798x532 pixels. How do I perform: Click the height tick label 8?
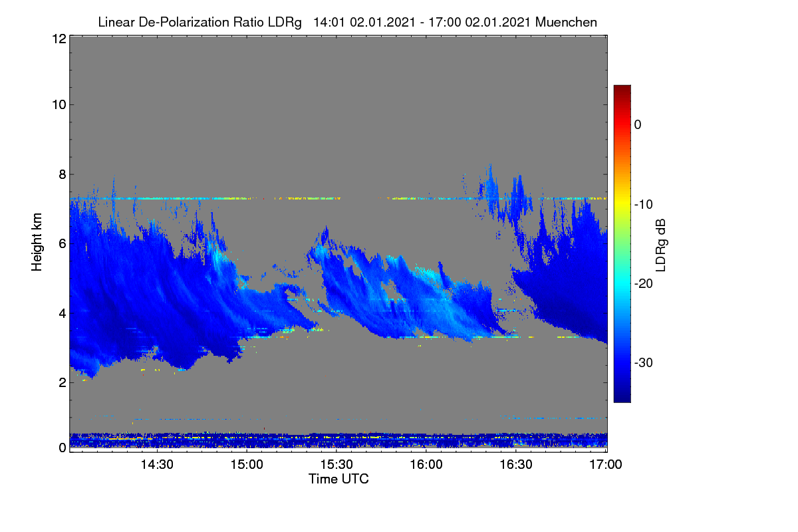(61, 174)
